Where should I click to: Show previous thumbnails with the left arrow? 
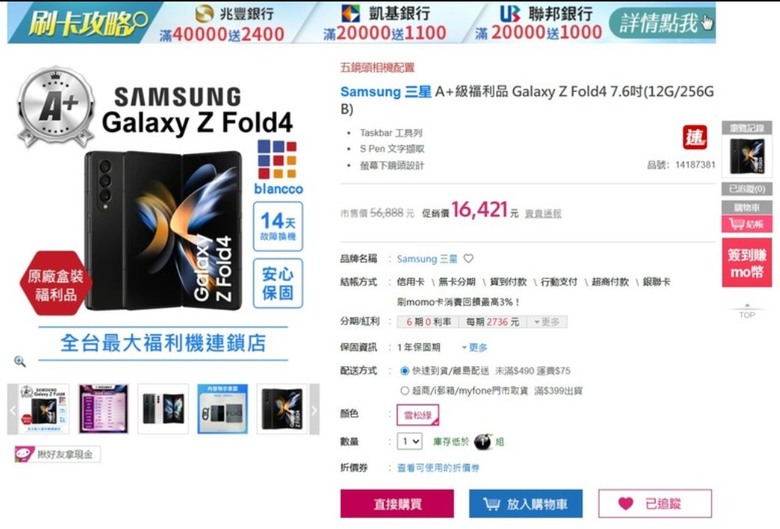tap(12, 410)
